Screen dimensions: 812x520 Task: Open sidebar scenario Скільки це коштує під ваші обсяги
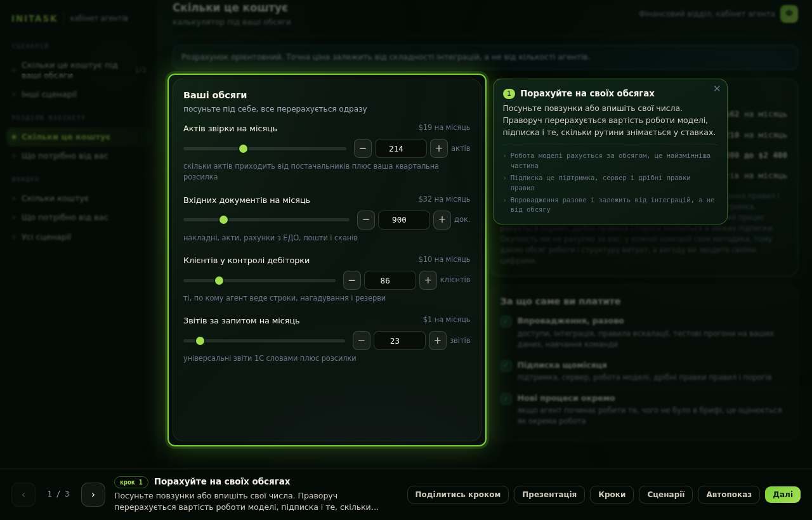[x=79, y=70]
